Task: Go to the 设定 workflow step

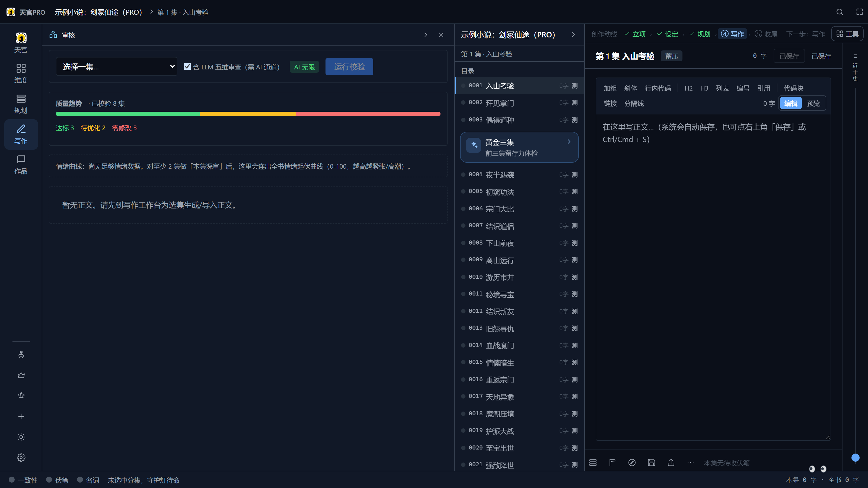Action: (667, 34)
